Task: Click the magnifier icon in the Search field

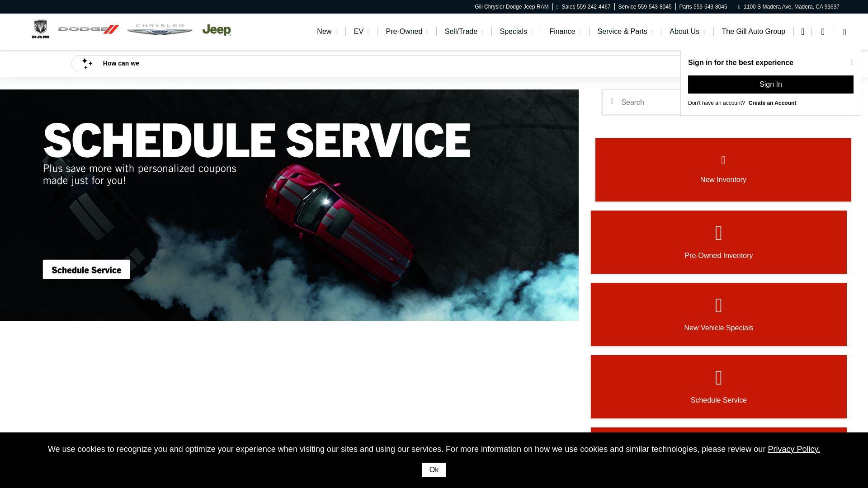Action: click(x=612, y=102)
